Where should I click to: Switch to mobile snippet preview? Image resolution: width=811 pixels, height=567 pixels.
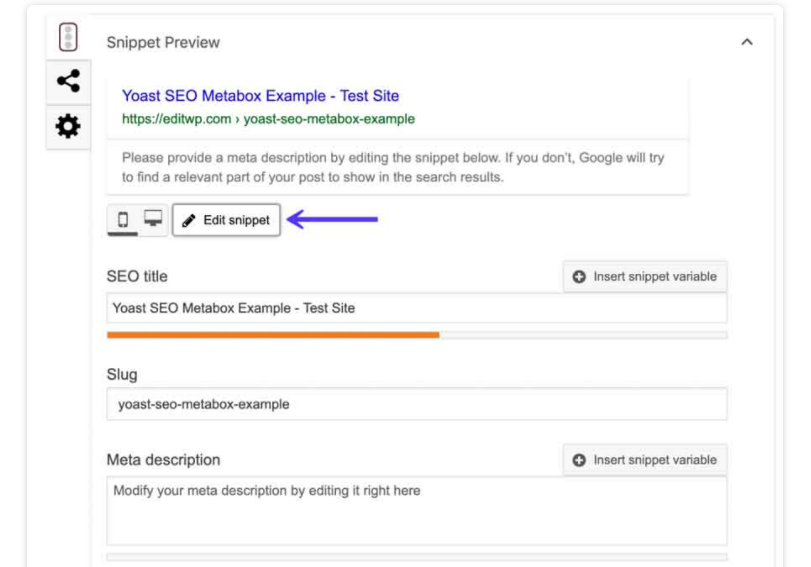click(123, 221)
